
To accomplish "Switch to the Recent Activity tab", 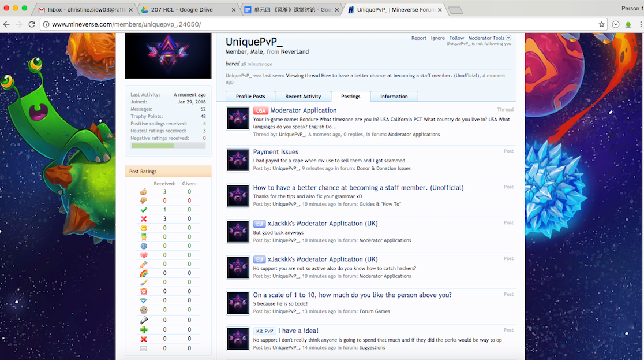I will point(303,97).
